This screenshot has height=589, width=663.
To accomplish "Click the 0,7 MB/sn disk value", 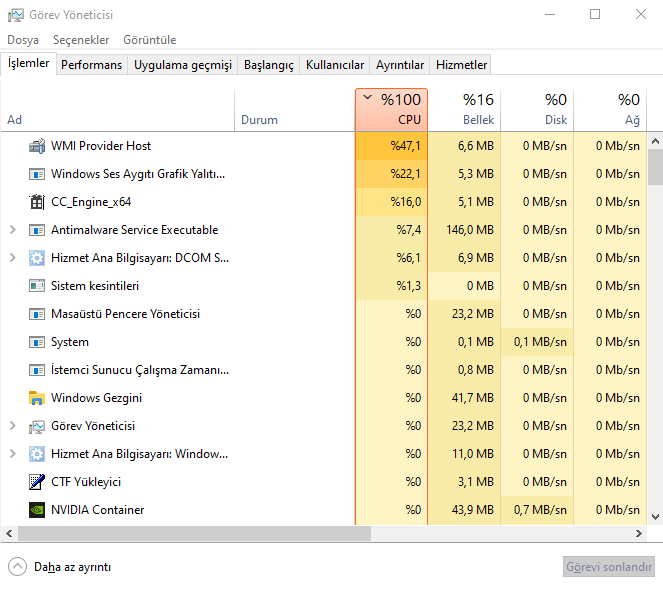I will click(540, 510).
